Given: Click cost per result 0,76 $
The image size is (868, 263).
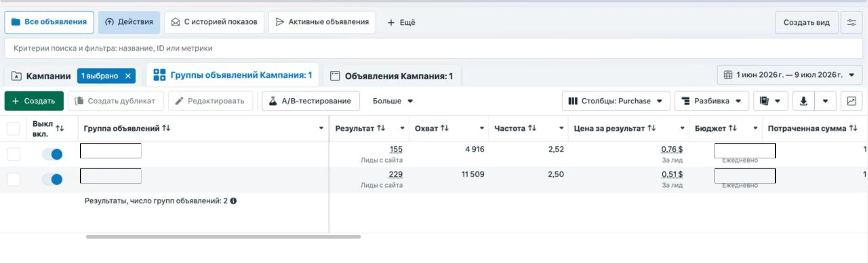Looking at the screenshot, I should coord(672,149).
